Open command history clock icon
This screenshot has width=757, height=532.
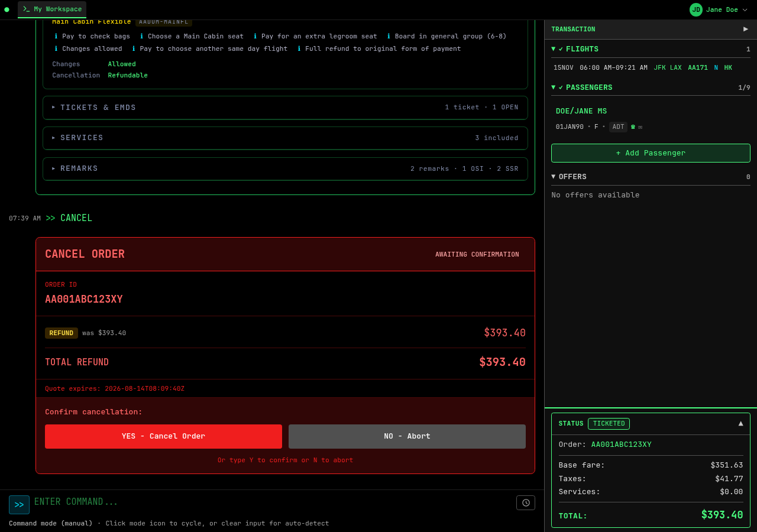click(526, 502)
